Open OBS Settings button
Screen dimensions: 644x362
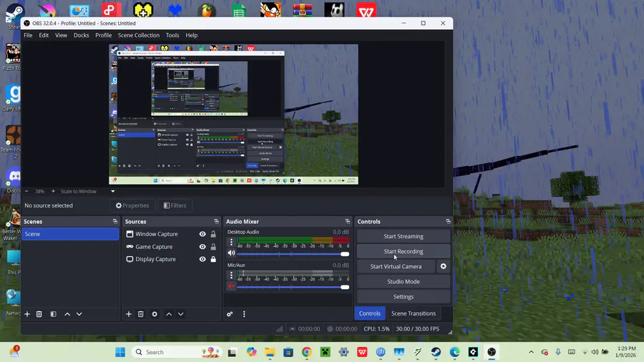tap(404, 297)
